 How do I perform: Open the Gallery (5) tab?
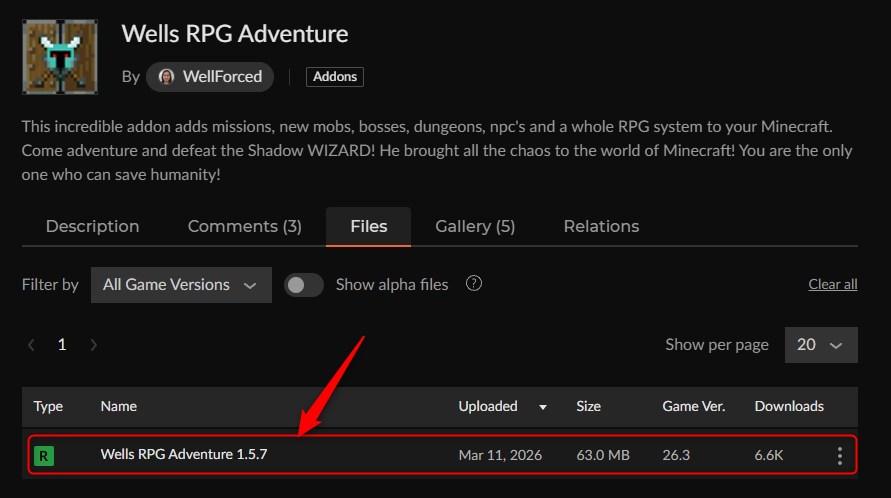click(475, 226)
